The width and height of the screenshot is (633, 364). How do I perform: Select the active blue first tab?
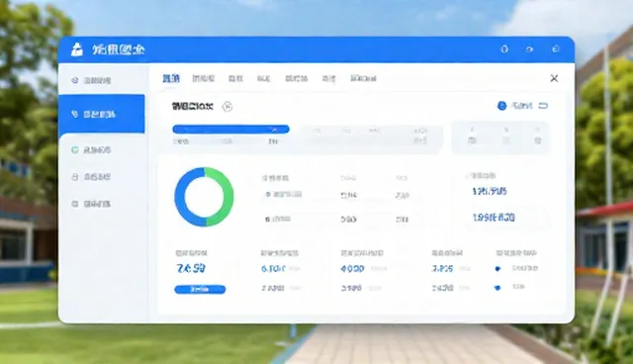171,78
